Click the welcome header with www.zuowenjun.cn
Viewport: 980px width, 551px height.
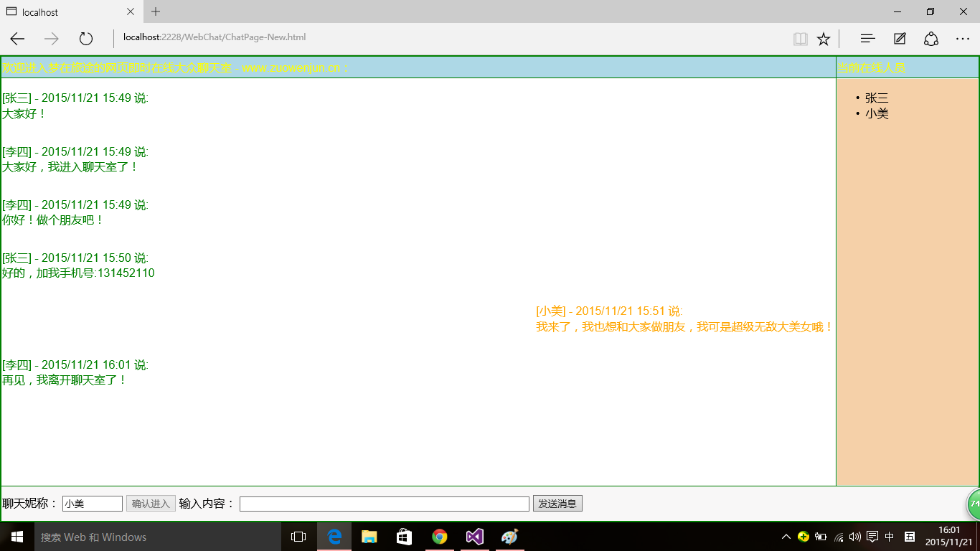(175, 68)
